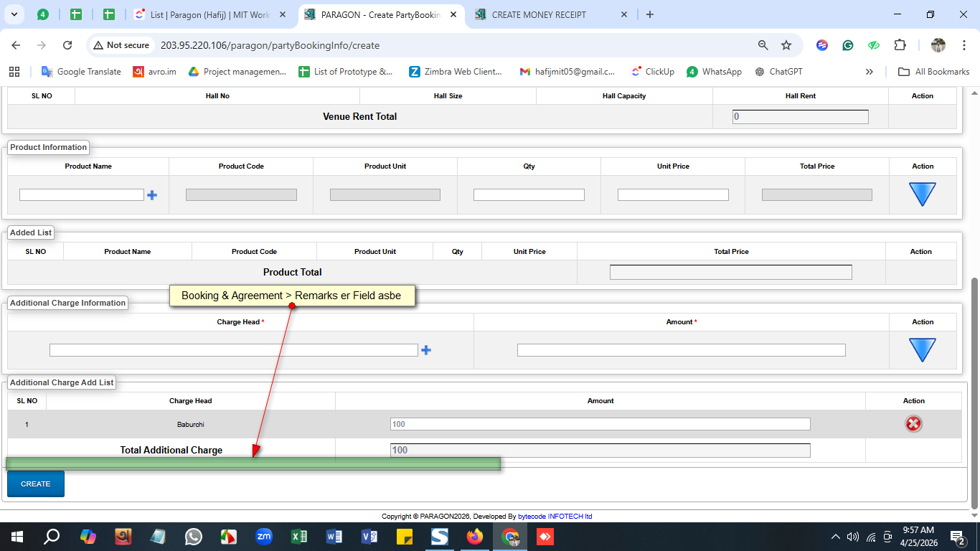980x551 pixels.
Task: Open the ClickUp bookmark
Action: 653,72
